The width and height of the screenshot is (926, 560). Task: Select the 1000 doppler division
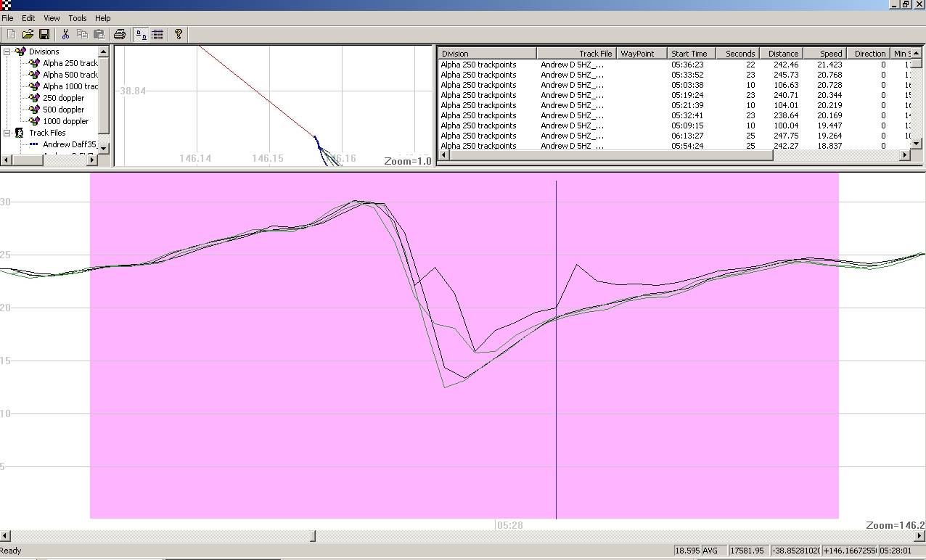click(x=65, y=121)
